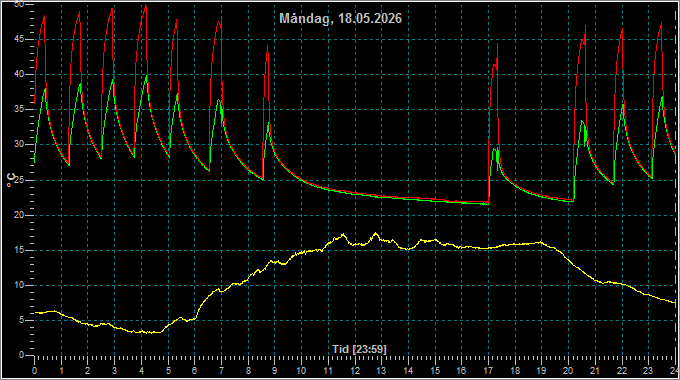Click the Tid [23:59] time label
Screen dimensions: 680x380
359,349
